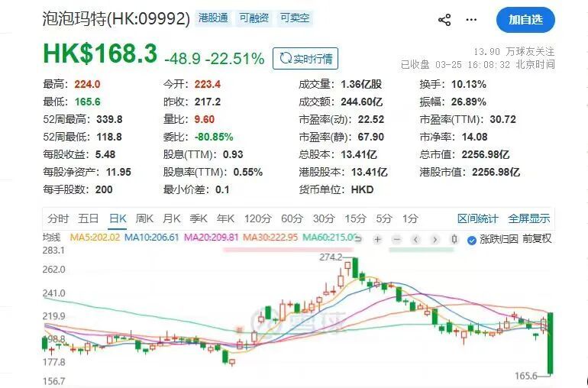Click the 52周最高 value 339.8
The width and height of the screenshot is (588, 388).
109,119
